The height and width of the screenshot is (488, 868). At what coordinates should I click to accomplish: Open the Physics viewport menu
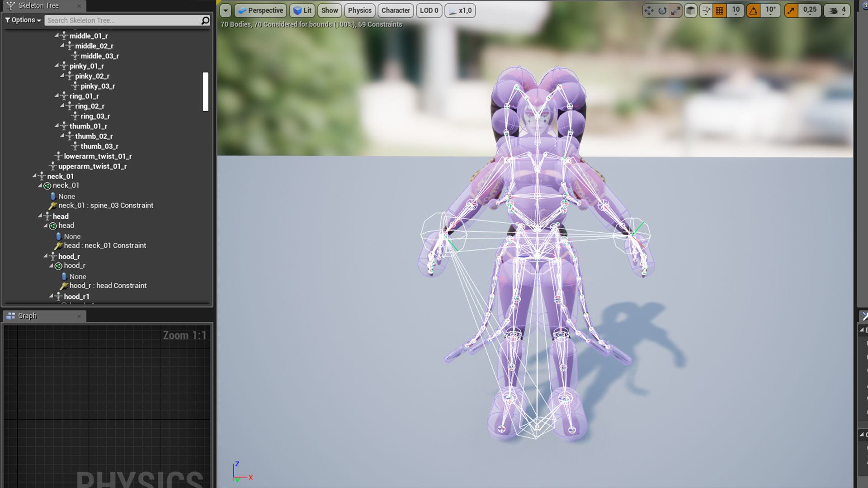[x=359, y=10]
